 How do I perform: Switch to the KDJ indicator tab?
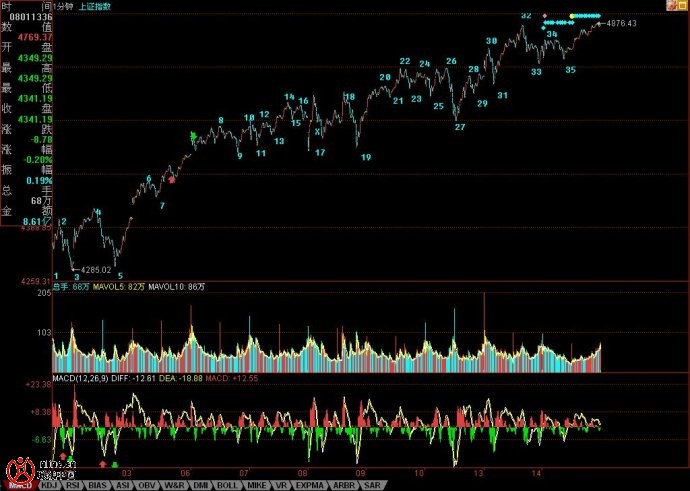[48, 485]
